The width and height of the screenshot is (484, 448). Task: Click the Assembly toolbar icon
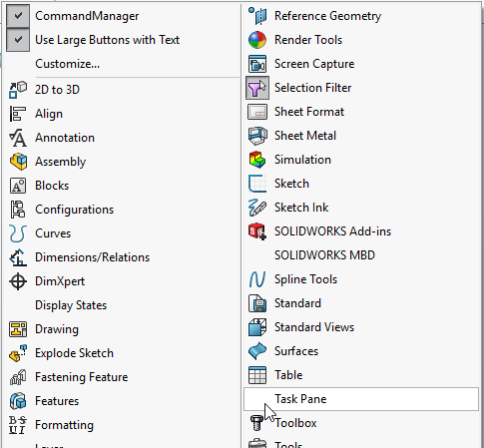(x=18, y=162)
